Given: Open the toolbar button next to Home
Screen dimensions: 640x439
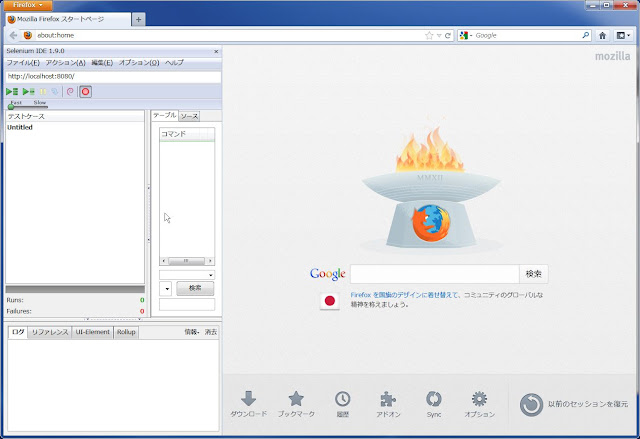Looking at the screenshot, I should coord(622,35).
